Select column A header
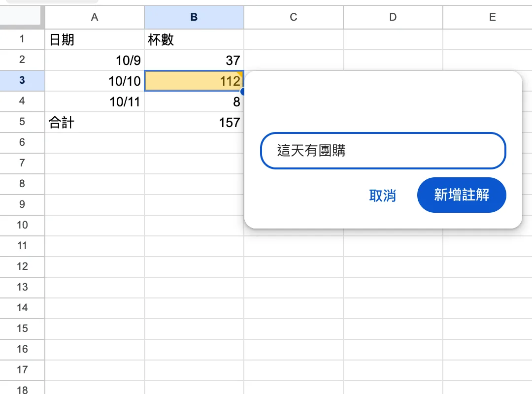This screenshot has width=532, height=394. (94, 17)
